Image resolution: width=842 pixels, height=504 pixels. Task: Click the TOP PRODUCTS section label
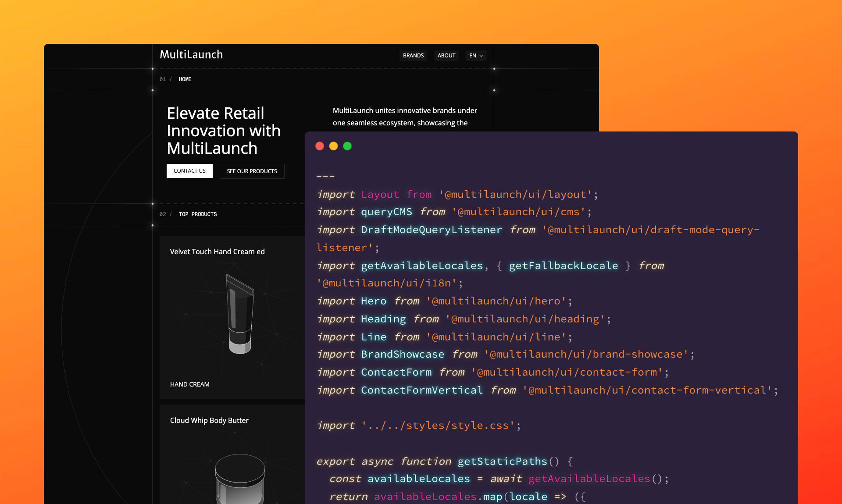click(x=198, y=214)
